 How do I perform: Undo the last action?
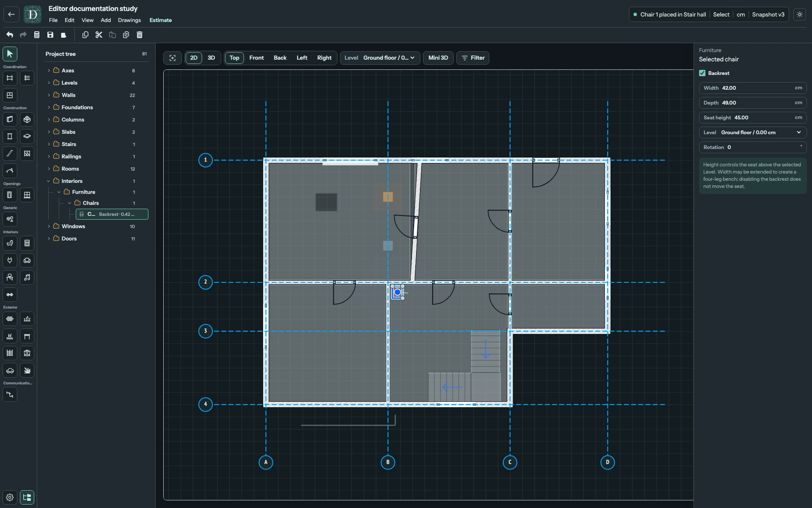10,35
